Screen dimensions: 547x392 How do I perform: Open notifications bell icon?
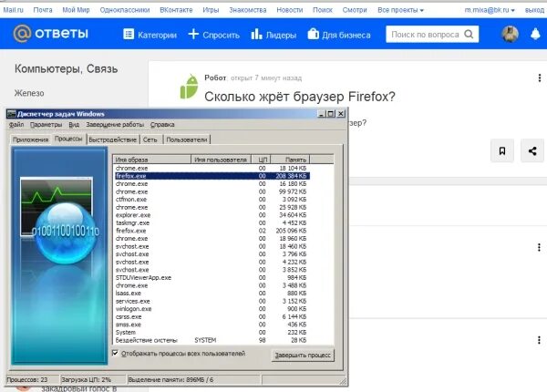535,34
